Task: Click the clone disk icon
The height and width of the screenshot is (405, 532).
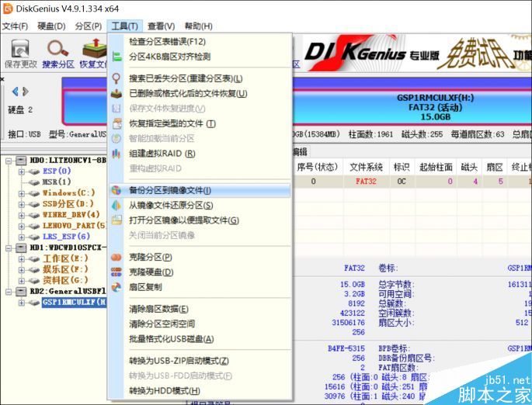Action: click(x=116, y=272)
